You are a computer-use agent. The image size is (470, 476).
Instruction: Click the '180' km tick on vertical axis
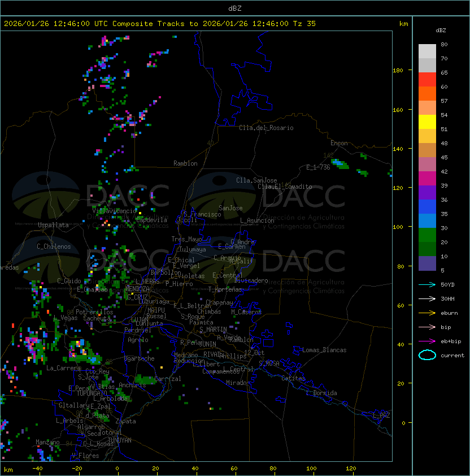(398, 71)
